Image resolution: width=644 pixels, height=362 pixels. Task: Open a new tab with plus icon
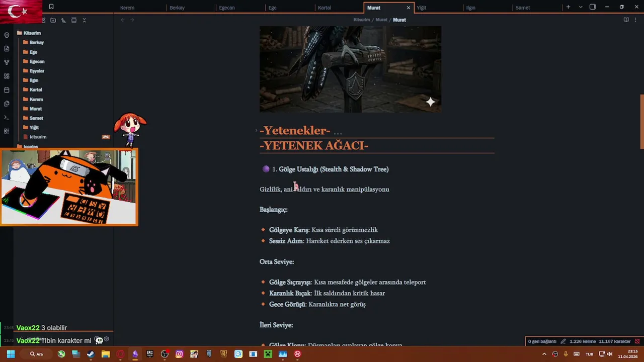(568, 7)
